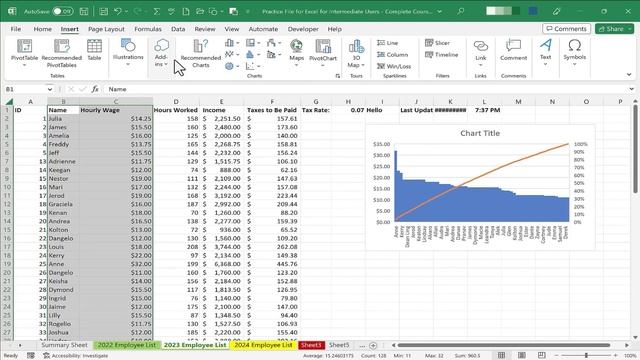640x360 pixels.
Task: Click the Select All corner triangle
Action: (9, 101)
